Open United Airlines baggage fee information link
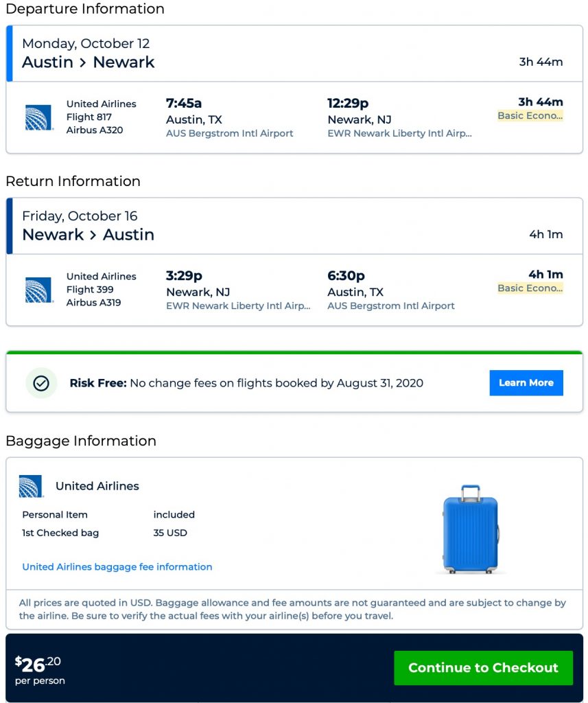 click(117, 567)
